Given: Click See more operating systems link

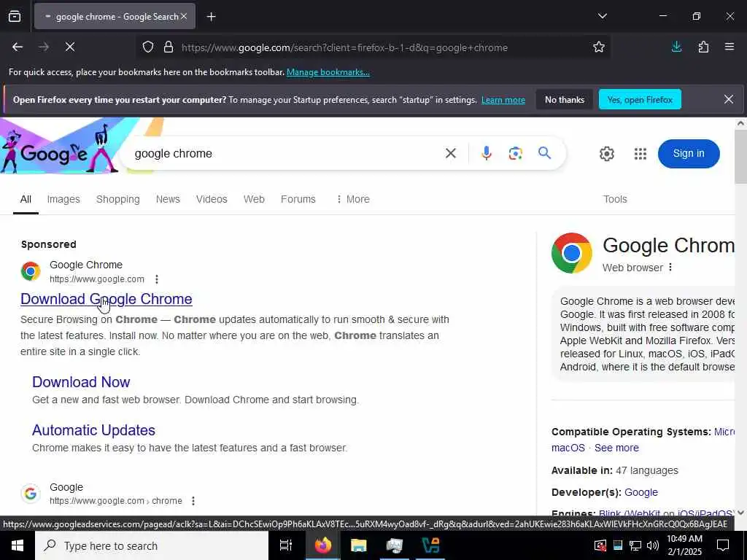Looking at the screenshot, I should point(616,448).
